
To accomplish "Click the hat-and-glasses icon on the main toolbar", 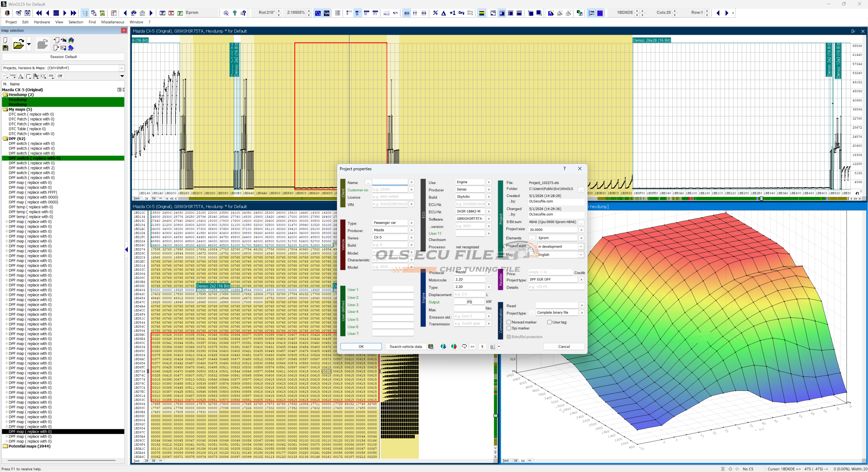I will [7, 13].
